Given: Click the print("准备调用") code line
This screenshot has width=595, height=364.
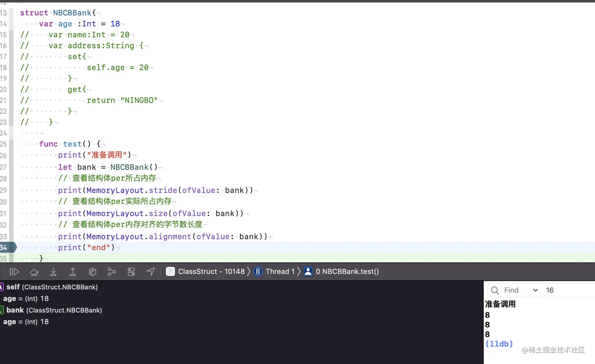Looking at the screenshot, I should click(94, 155).
